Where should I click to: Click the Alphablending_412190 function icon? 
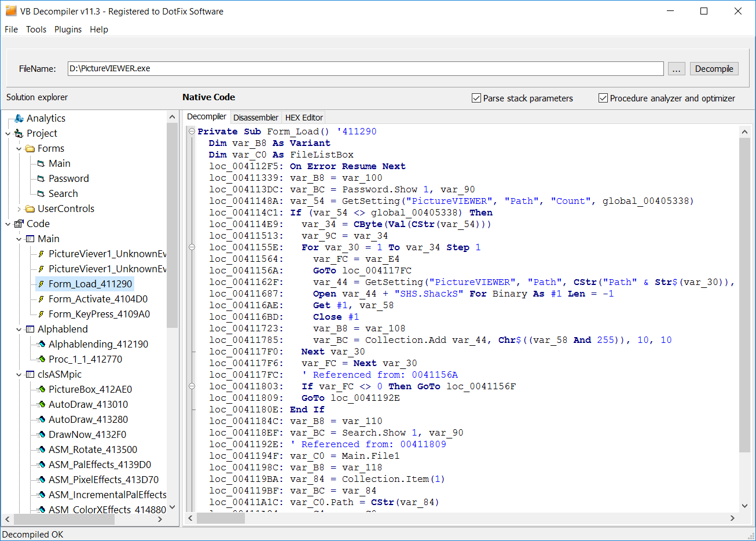point(41,344)
